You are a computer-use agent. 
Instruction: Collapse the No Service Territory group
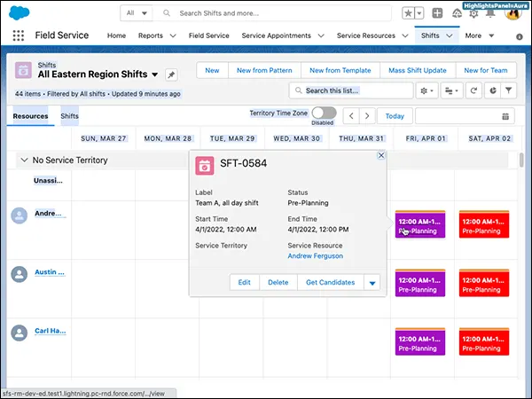coord(24,160)
